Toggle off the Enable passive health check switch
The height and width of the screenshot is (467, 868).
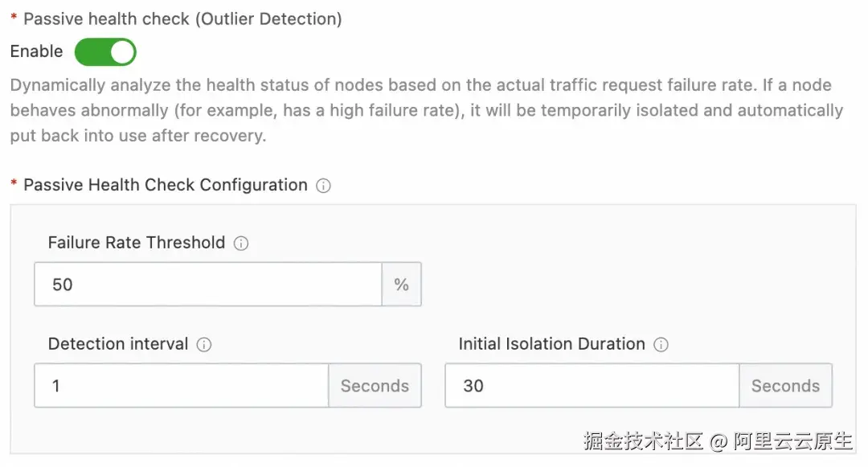pos(105,52)
